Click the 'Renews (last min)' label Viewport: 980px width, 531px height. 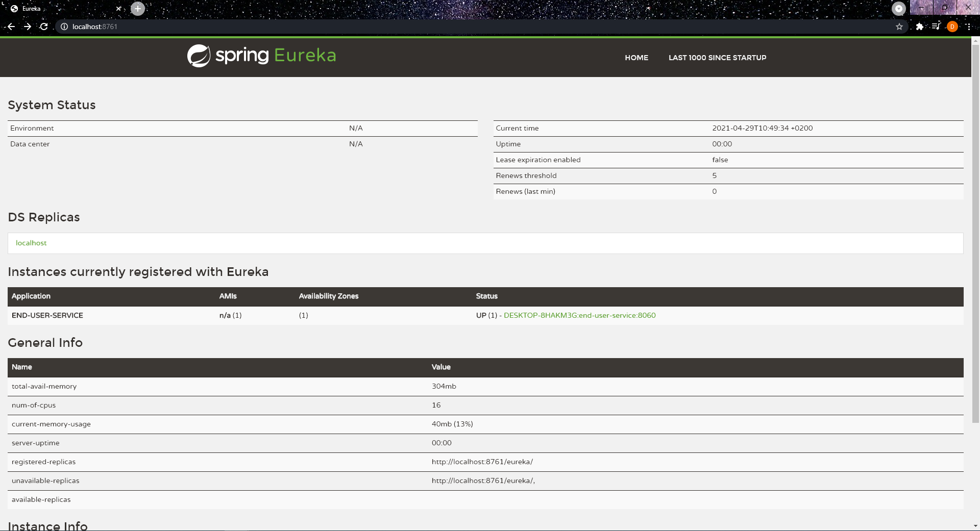525,191
